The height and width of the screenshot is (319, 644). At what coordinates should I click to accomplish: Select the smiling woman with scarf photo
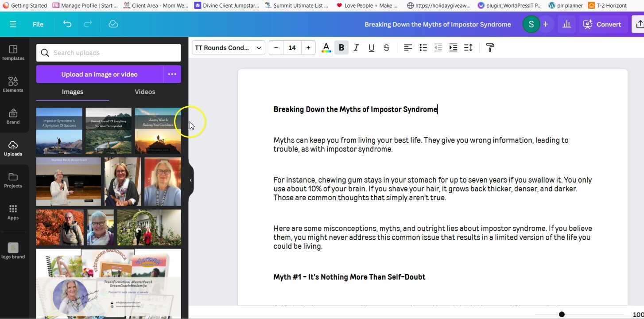tap(123, 182)
